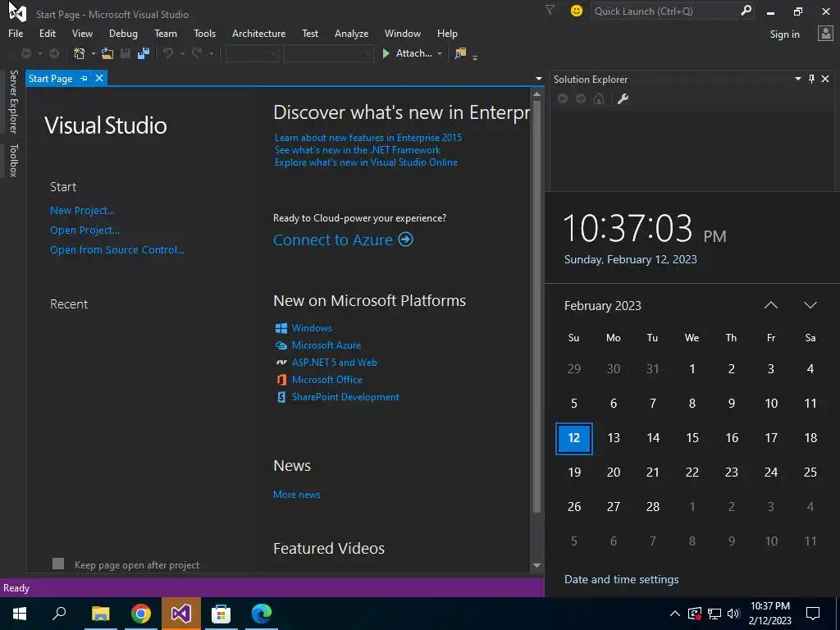Select February 14 in the calendar
The width and height of the screenshot is (840, 630).
652,438
